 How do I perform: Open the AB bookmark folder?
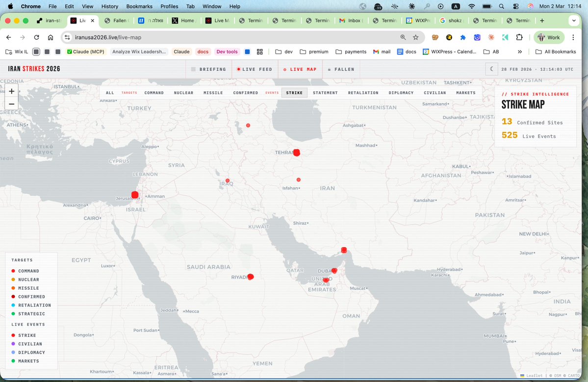(491, 51)
